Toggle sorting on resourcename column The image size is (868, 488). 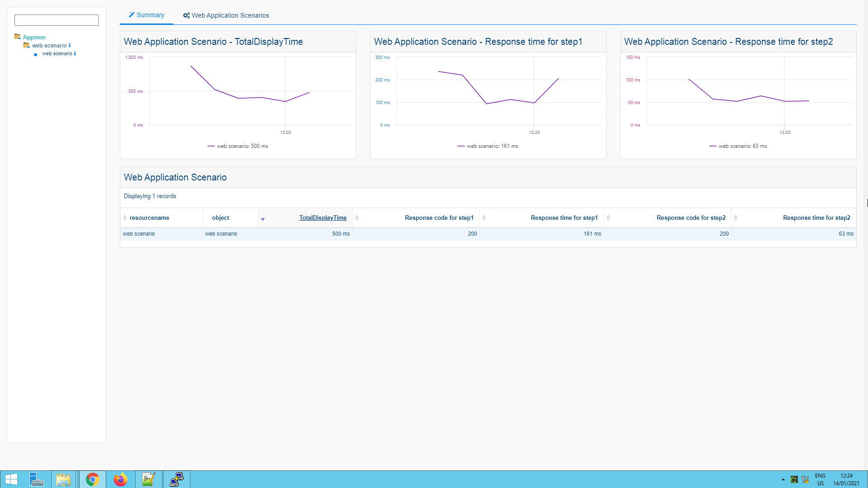tap(126, 218)
